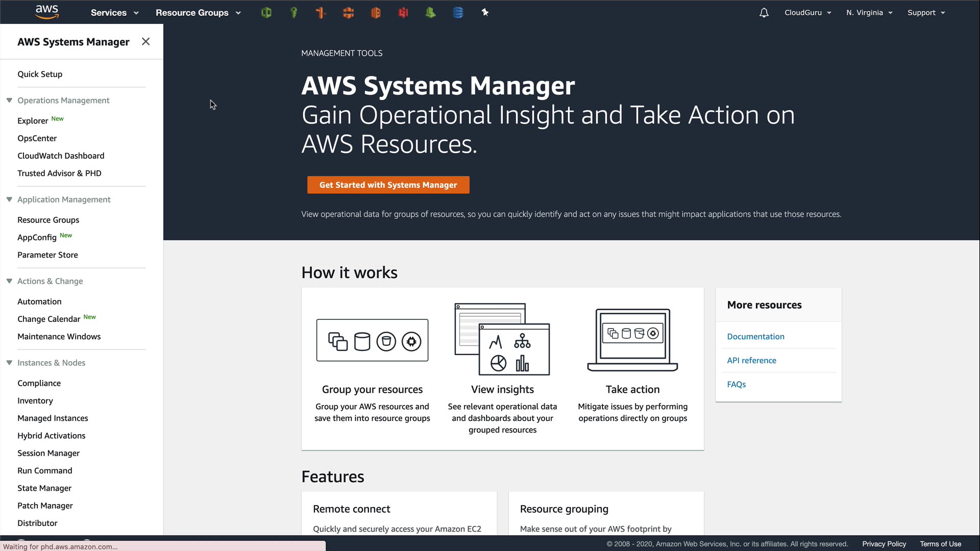Screen dimensions: 980x551
Task: Open the red S3 shortcut icon
Action: [x=403, y=13]
